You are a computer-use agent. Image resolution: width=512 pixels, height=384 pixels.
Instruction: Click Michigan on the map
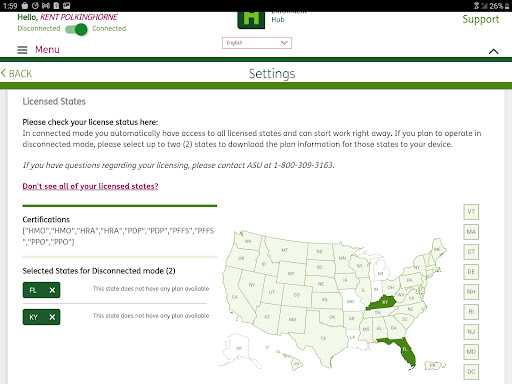[x=381, y=273]
